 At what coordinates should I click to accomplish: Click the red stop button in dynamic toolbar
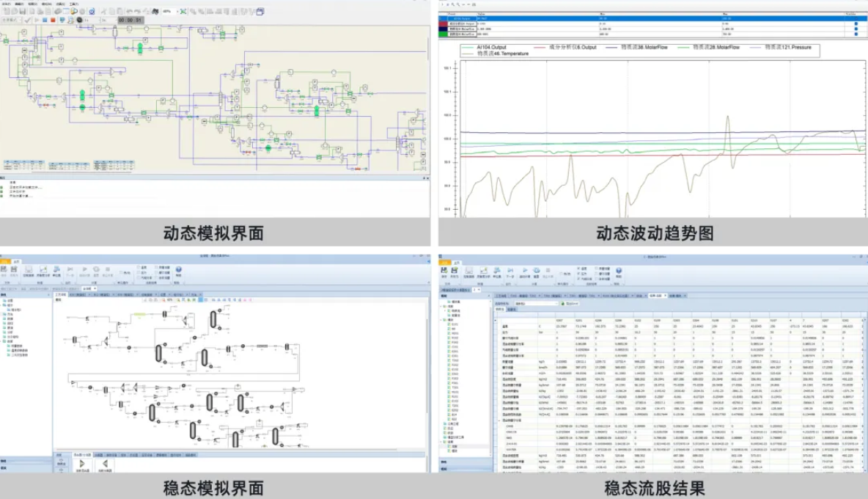pyautogui.click(x=53, y=21)
